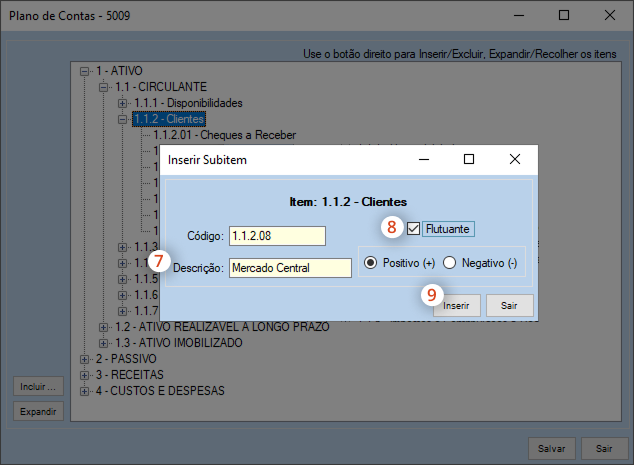Maximize the Inserir Subitem dialog
Image resolution: width=634 pixels, height=465 pixels.
(x=468, y=159)
